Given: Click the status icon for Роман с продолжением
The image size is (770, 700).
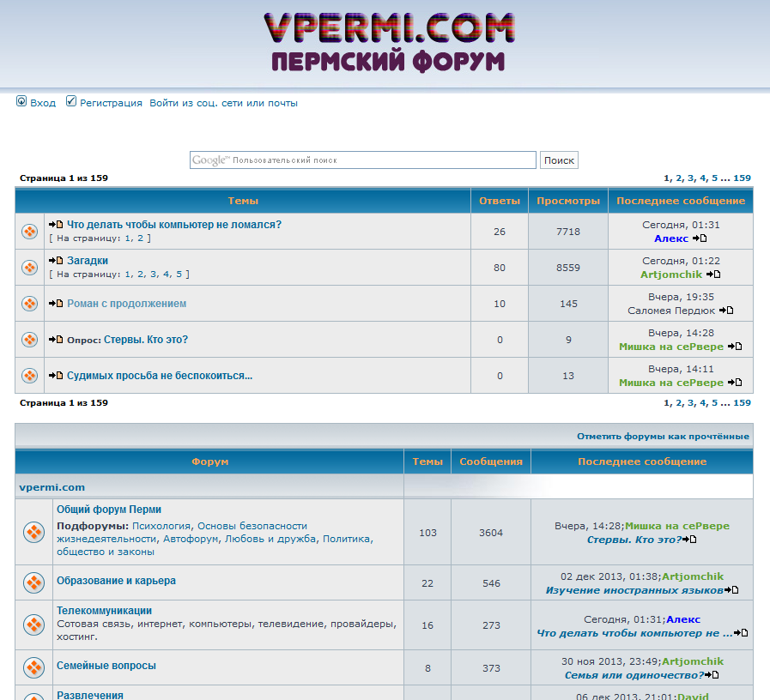Looking at the screenshot, I should tap(29, 304).
